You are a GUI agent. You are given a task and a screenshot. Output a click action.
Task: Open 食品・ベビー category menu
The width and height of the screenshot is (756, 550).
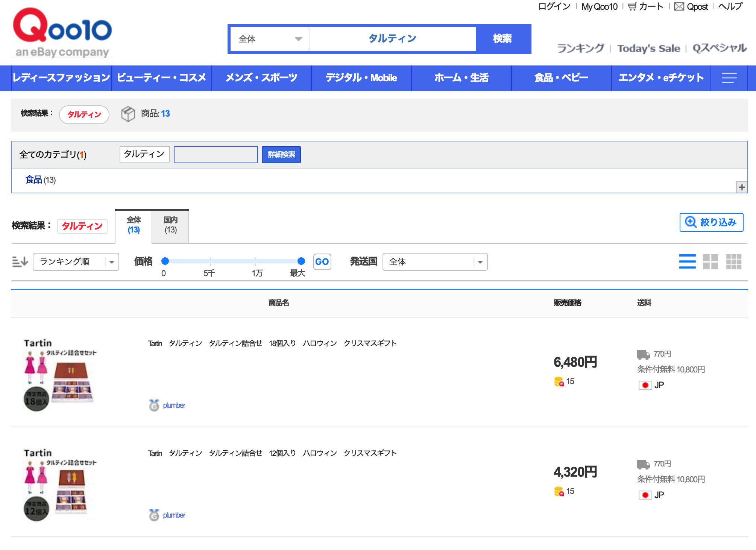[562, 78]
